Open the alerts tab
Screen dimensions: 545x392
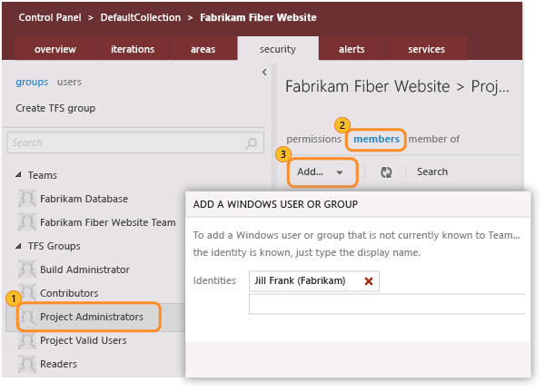click(x=352, y=49)
